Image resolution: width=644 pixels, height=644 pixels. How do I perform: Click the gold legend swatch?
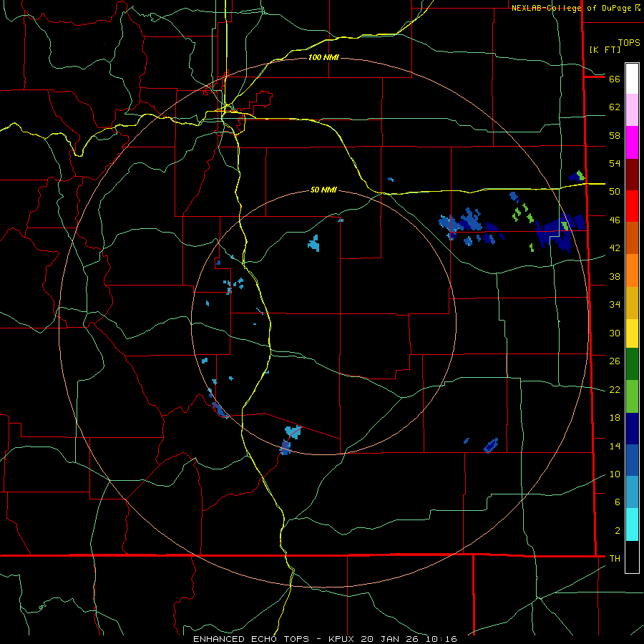(632, 303)
